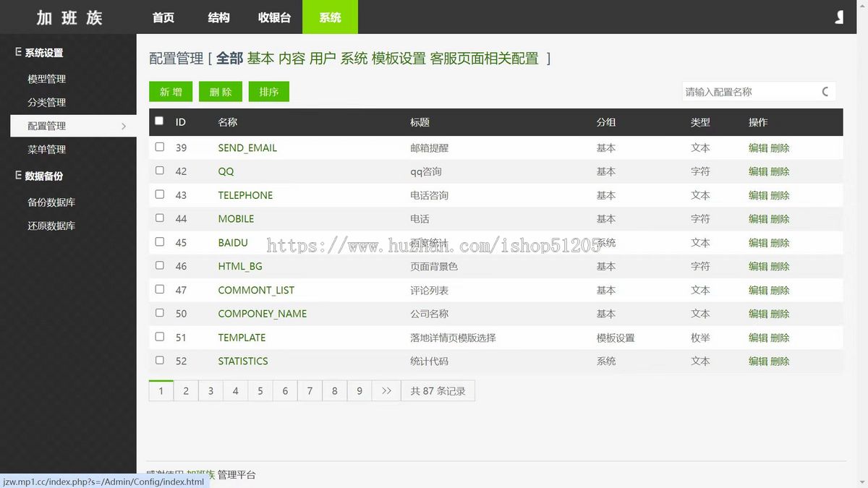Click 删除 in the SEND_EMAIL row

[x=780, y=147]
